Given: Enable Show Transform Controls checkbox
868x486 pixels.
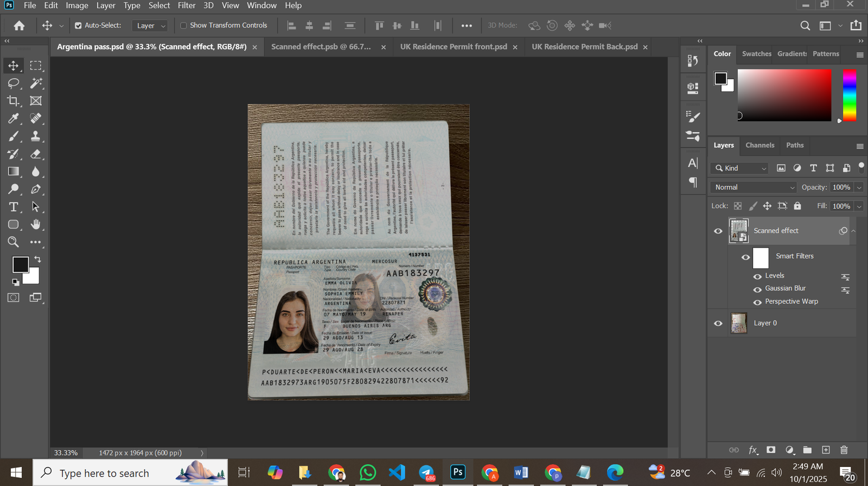Looking at the screenshot, I should (x=183, y=26).
